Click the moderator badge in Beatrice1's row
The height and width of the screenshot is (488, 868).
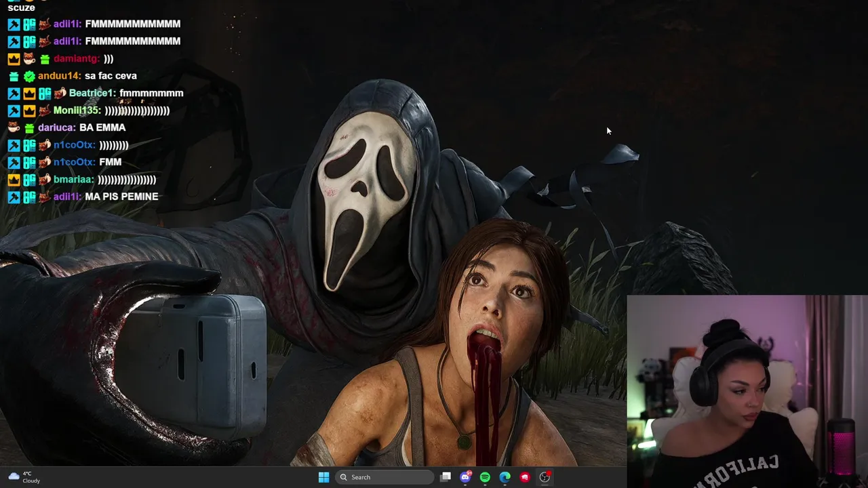point(14,94)
